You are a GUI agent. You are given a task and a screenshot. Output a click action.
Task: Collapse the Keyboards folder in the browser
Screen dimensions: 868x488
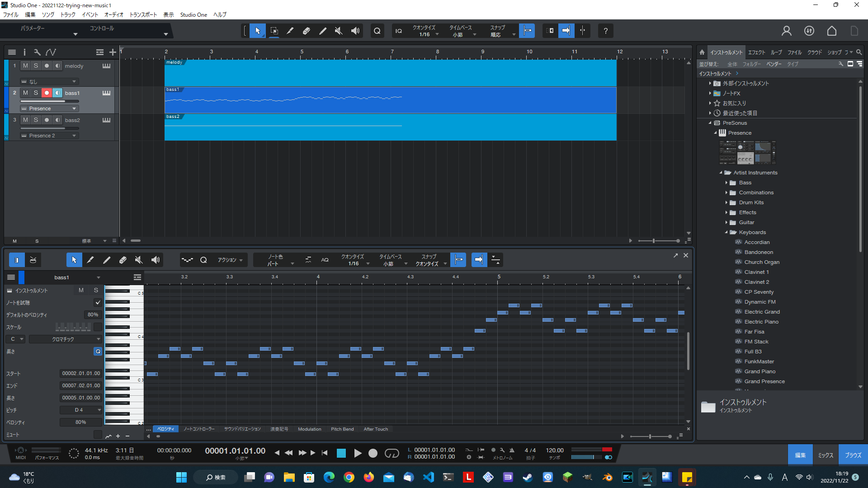click(x=726, y=232)
